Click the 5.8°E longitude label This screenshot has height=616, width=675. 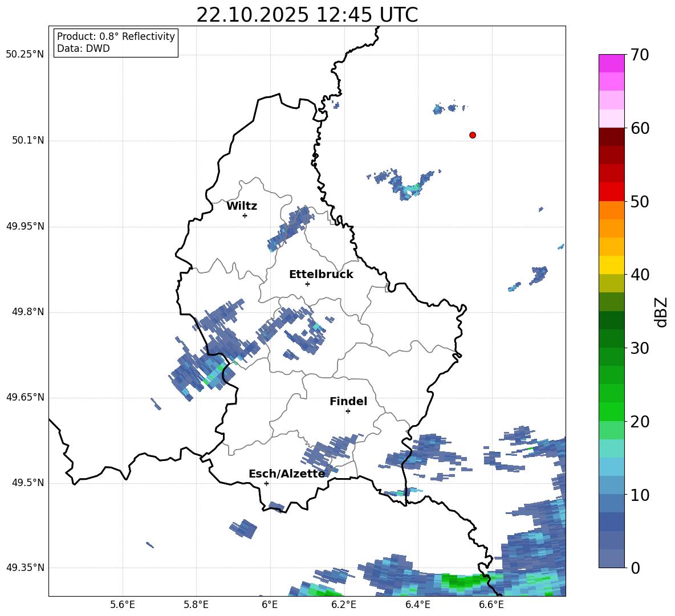coord(196,605)
